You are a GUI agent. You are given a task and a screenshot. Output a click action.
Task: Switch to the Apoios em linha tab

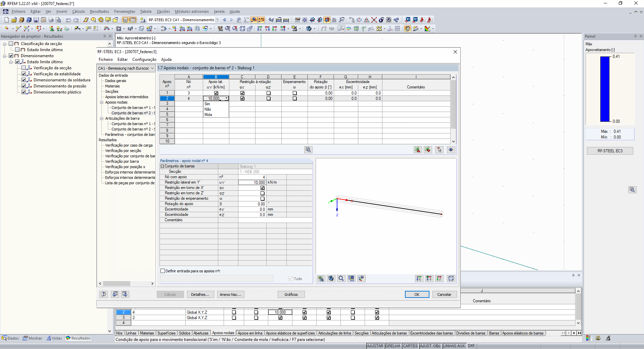coord(250,333)
